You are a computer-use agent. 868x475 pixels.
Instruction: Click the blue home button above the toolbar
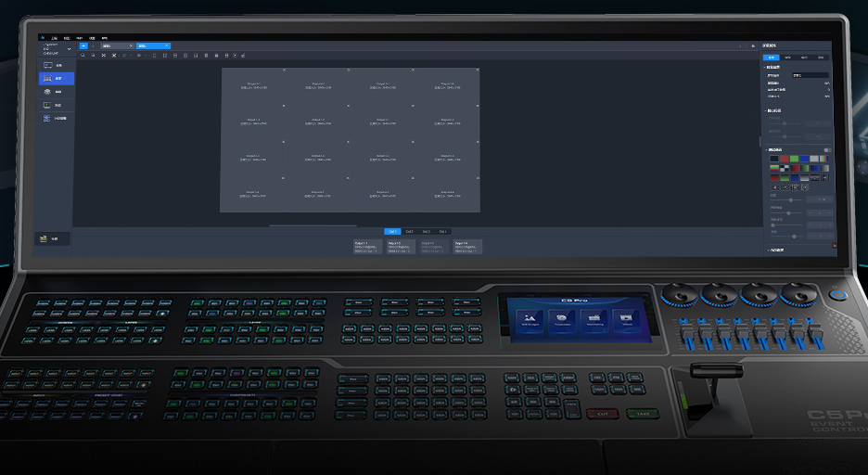click(x=84, y=45)
